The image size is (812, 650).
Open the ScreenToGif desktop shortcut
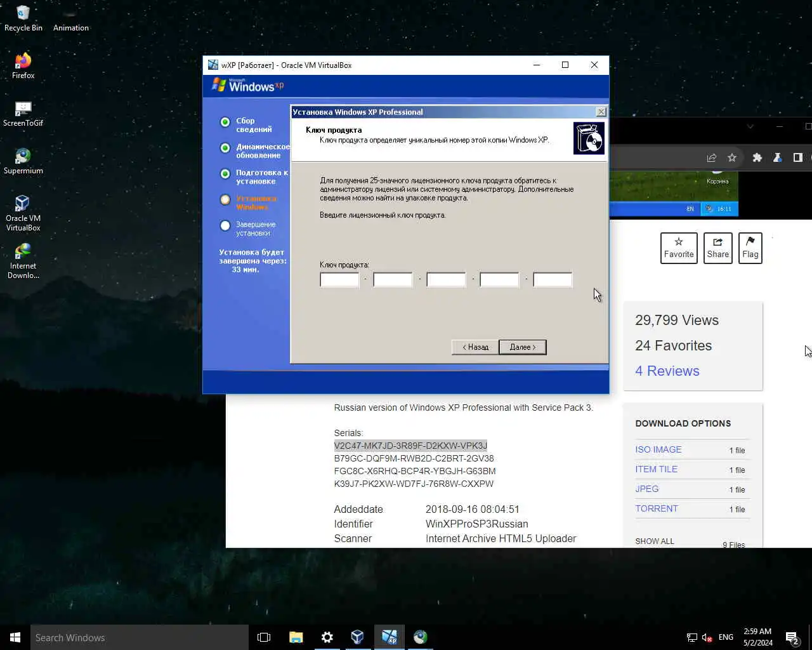23,113
